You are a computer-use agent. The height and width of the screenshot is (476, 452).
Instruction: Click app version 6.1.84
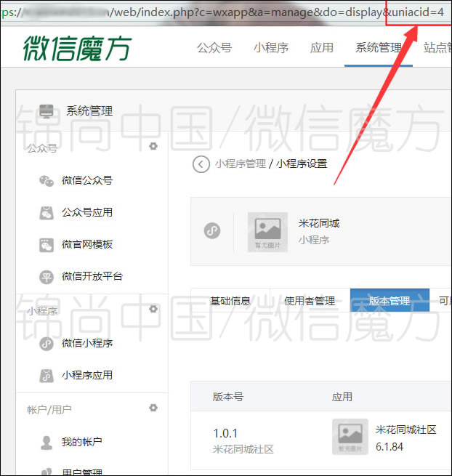(x=390, y=447)
